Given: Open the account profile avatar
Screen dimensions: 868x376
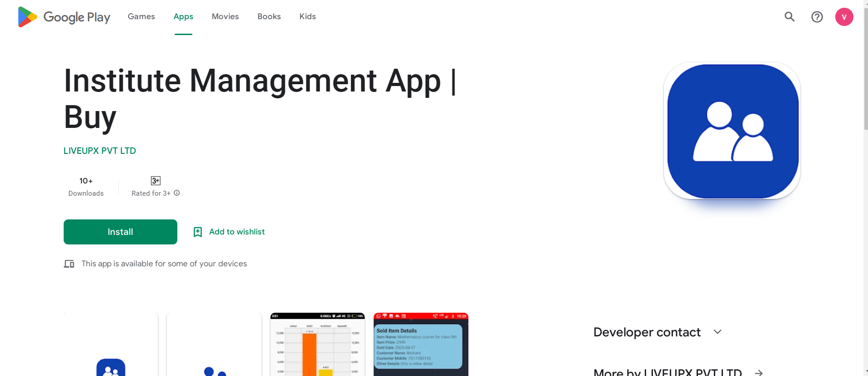Looking at the screenshot, I should click(x=844, y=17).
